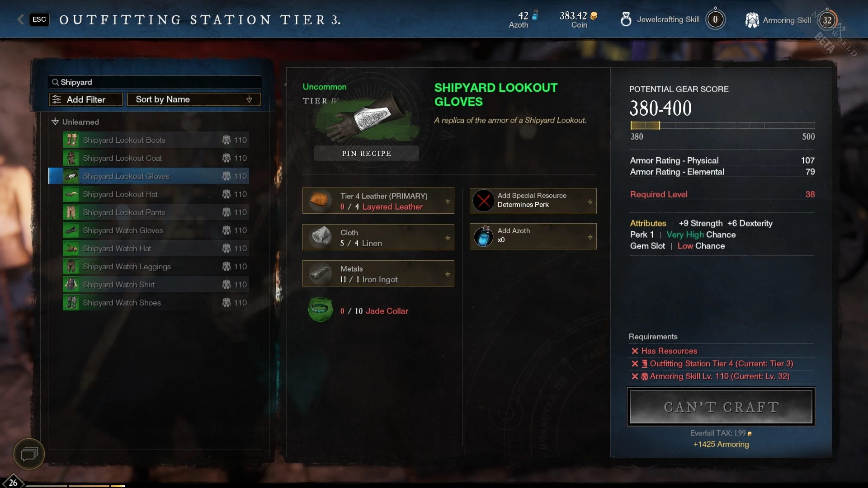Click the Add Filter button
868x488 pixels.
86,99
